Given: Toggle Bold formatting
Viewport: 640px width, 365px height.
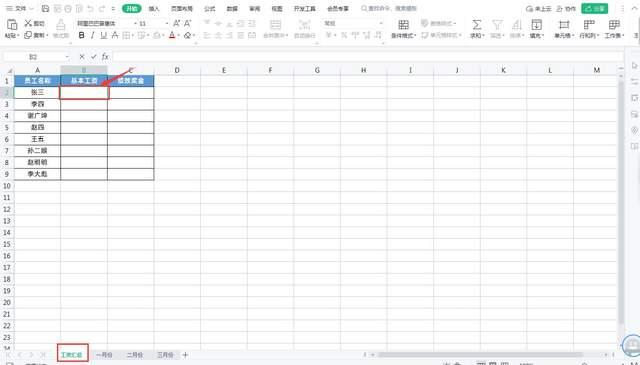Looking at the screenshot, I should (81, 36).
